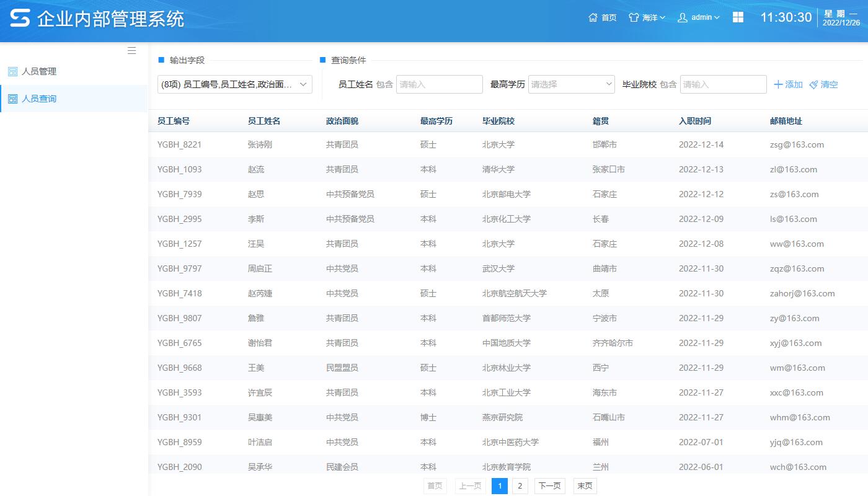Viewport: 868px width, 496px height.
Task: Expand the admin account chevron
Action: click(718, 17)
